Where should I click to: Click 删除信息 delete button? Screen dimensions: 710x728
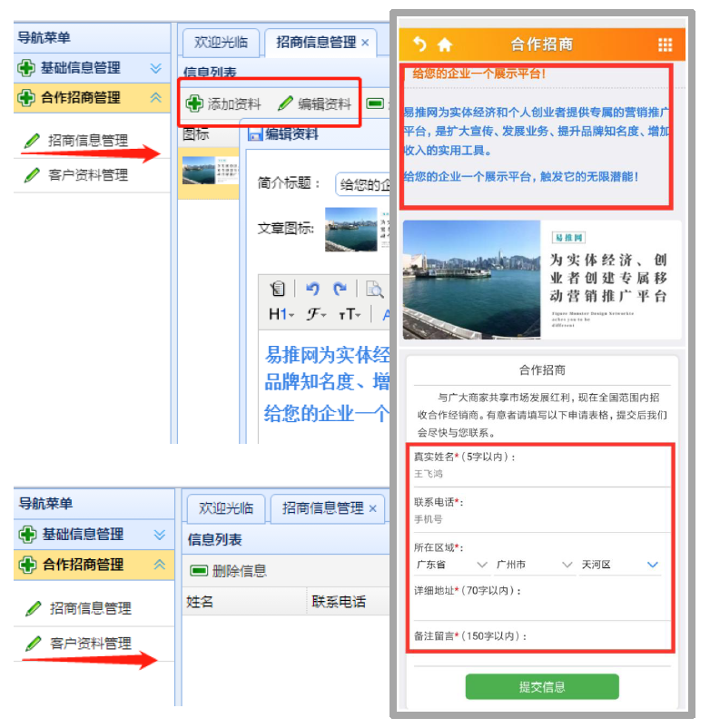coord(229,571)
